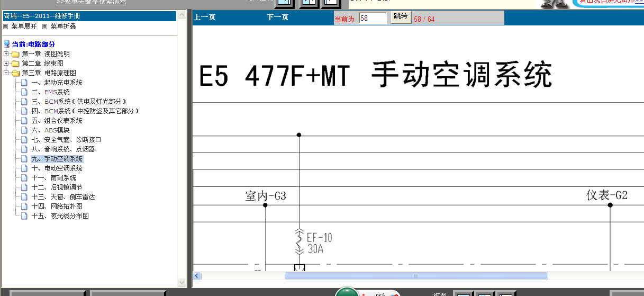
Task: Open 四、BCM系统(中控防盗及其它部分)
Action: 85,111
